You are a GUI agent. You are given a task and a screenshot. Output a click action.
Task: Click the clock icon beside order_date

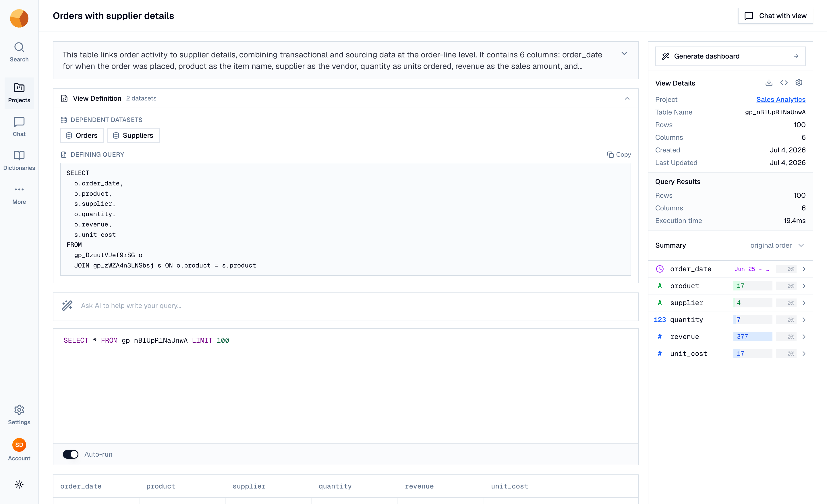tap(660, 269)
